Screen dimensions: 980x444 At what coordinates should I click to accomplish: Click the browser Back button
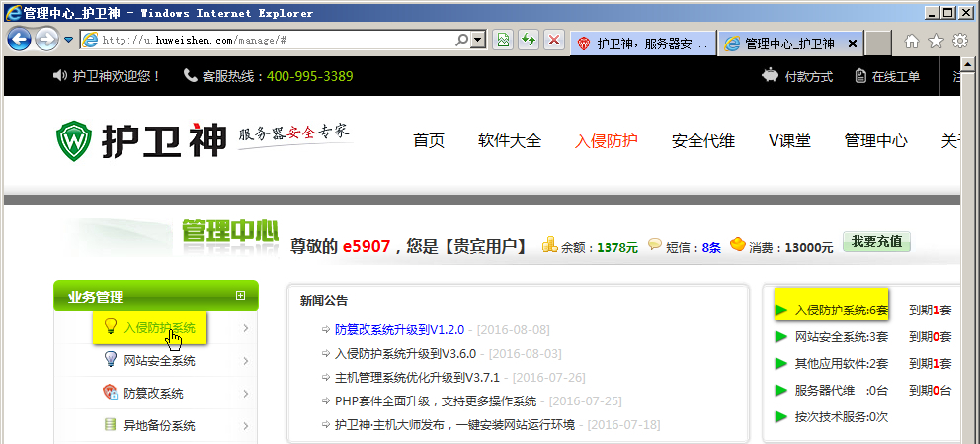(x=20, y=40)
